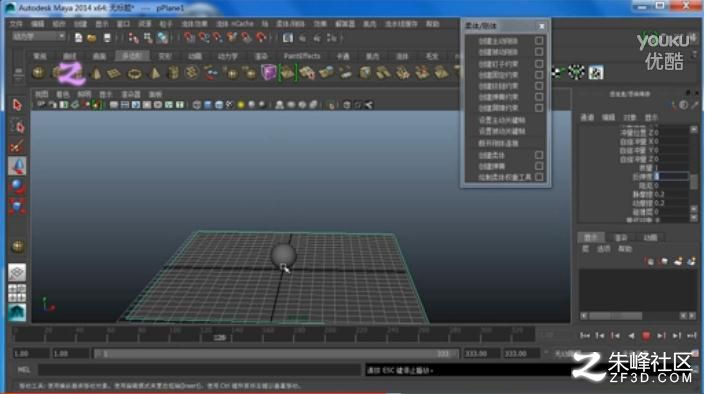
Task: Open option box beside 创建主动刚体
Action: pos(539,41)
